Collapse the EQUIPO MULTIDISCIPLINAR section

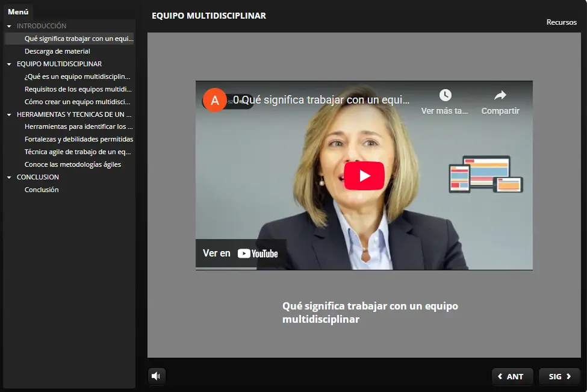[9, 64]
